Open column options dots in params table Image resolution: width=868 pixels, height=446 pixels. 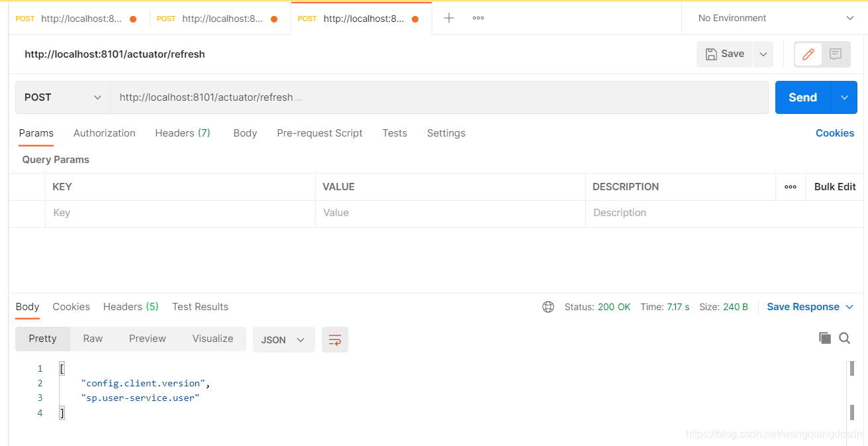[x=790, y=187]
